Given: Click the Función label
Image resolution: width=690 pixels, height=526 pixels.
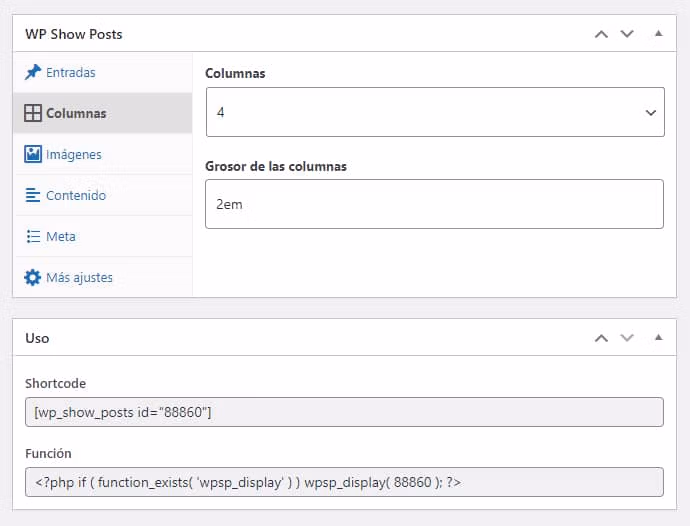Looking at the screenshot, I should click(x=48, y=453).
